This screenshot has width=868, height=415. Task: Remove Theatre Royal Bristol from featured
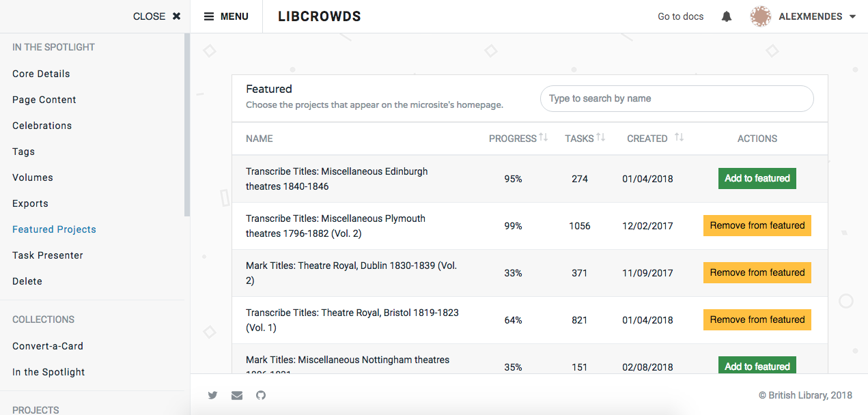(757, 319)
